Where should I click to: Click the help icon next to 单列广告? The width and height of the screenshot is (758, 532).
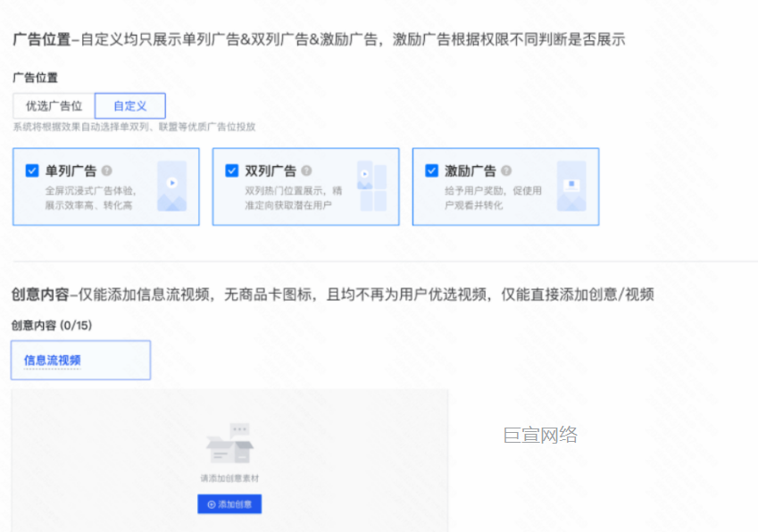point(109,169)
